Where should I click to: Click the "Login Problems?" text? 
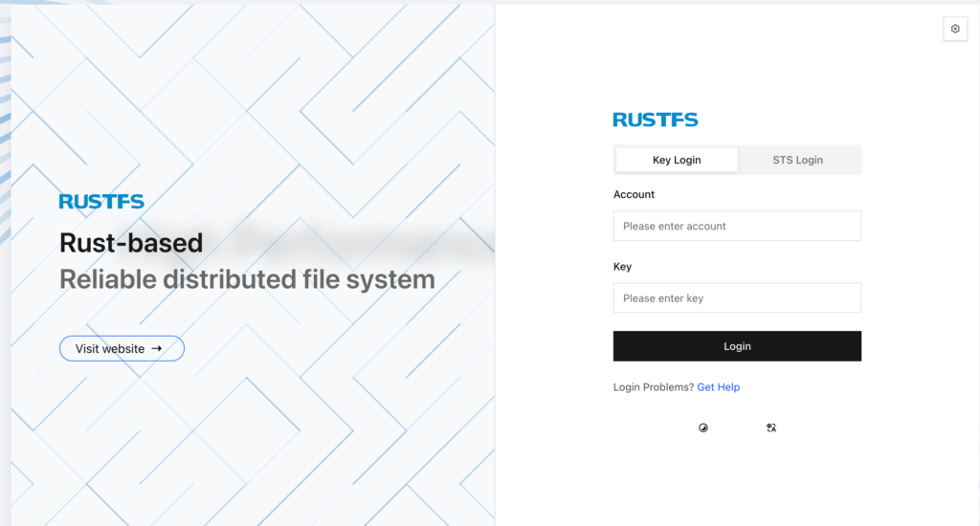coord(654,387)
